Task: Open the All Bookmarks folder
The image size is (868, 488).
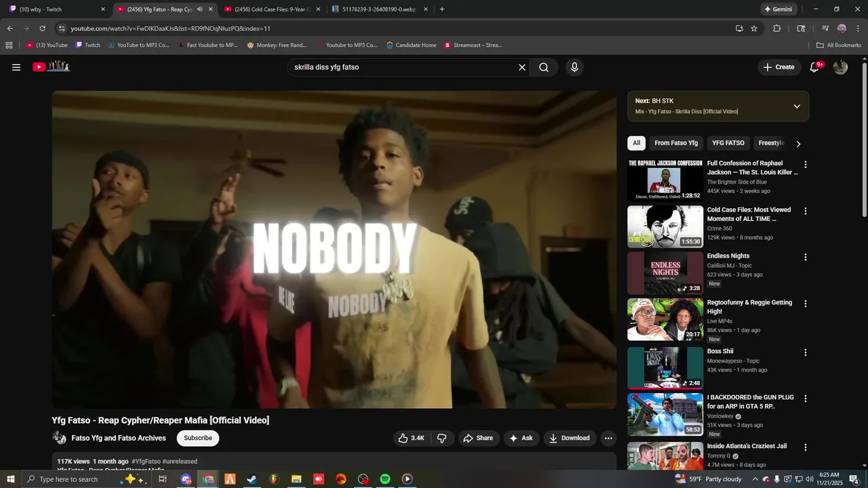Action: click(839, 45)
